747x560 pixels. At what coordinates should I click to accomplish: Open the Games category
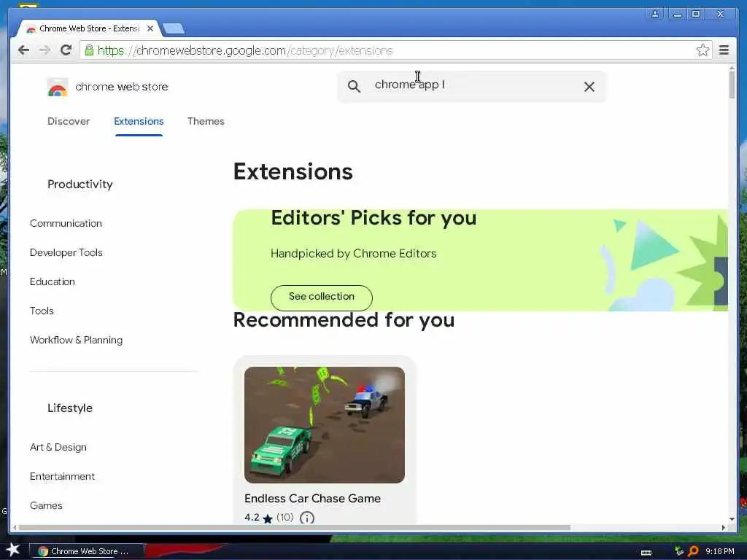(46, 505)
